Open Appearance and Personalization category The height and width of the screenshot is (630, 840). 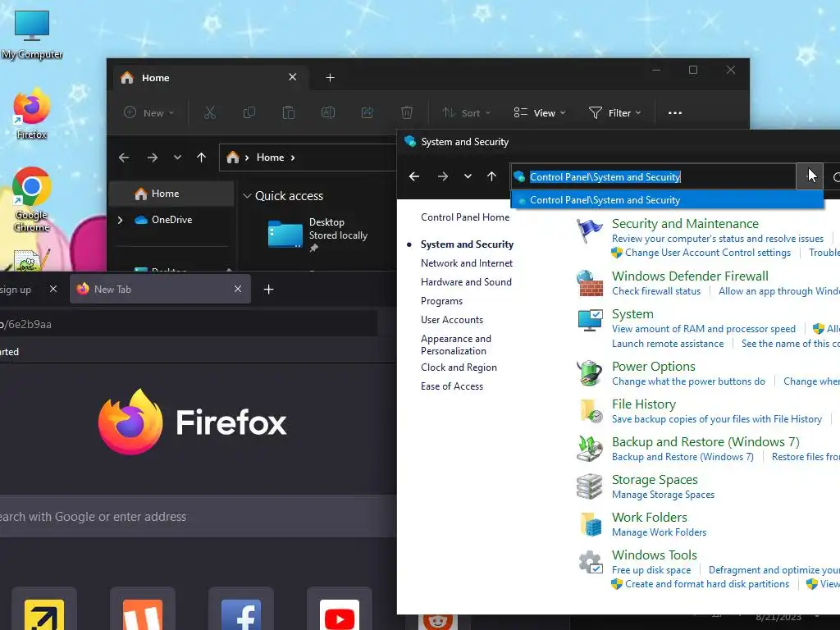[x=456, y=345]
